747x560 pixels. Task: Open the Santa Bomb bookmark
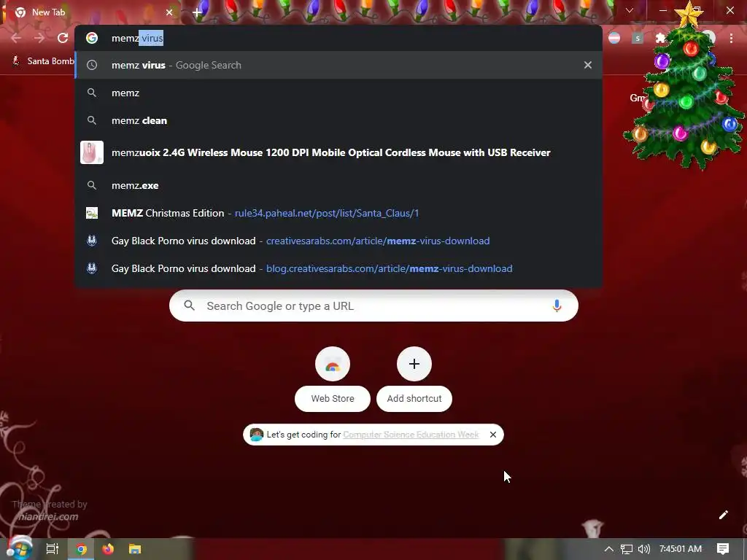(x=43, y=61)
